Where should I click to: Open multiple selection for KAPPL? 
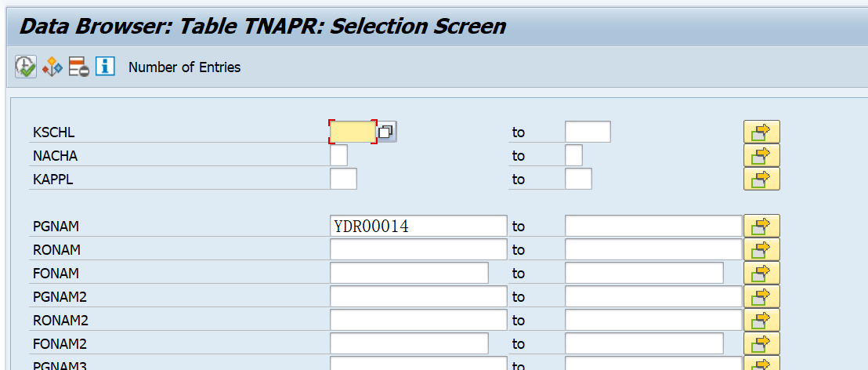click(761, 179)
